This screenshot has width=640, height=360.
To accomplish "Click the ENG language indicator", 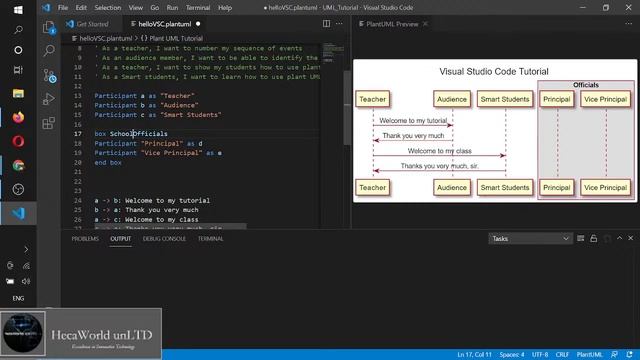I will 18,298.
